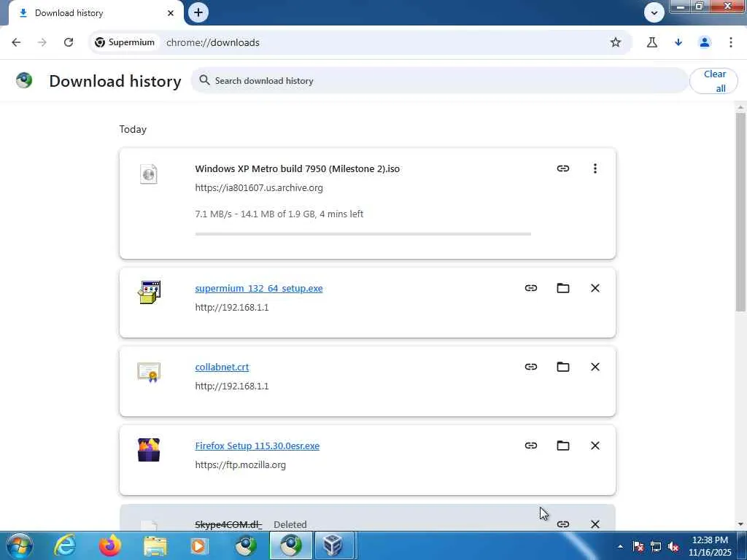Open the tab search dropdown arrow
The image size is (747, 560).
pyautogui.click(x=654, y=13)
